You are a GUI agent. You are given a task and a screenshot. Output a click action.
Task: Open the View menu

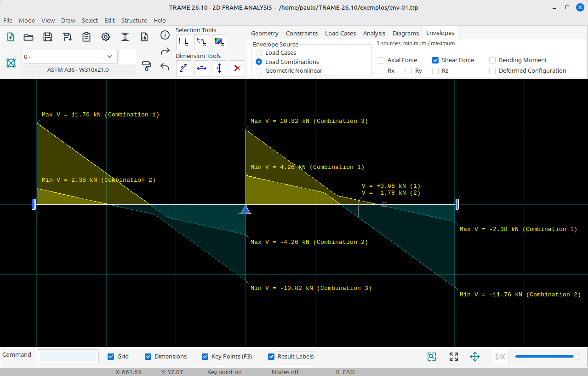[48, 20]
